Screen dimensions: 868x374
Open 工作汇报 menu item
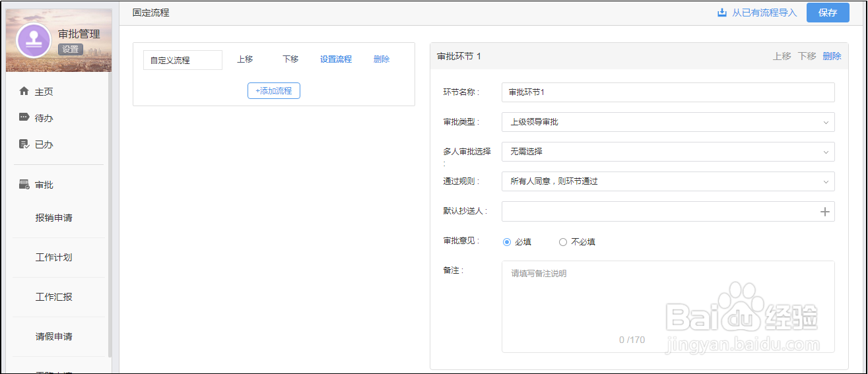[54, 297]
